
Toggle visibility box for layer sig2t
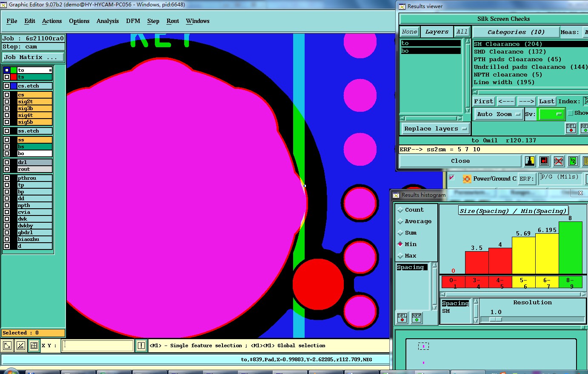pos(7,102)
